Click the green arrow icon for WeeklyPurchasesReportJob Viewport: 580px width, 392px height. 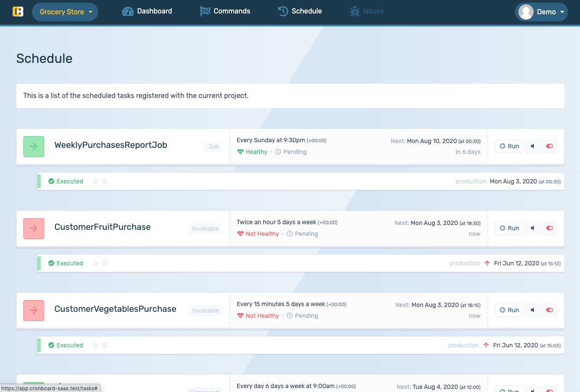(34, 147)
